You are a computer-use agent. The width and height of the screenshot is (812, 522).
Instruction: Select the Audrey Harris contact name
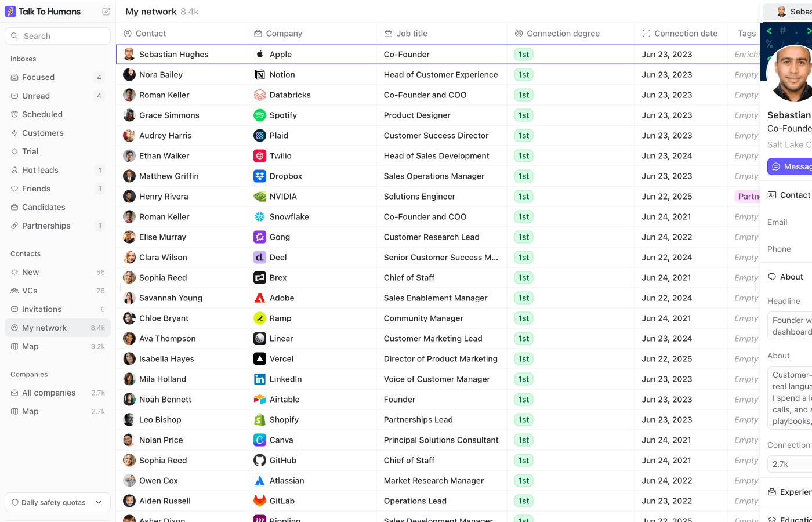click(x=165, y=136)
